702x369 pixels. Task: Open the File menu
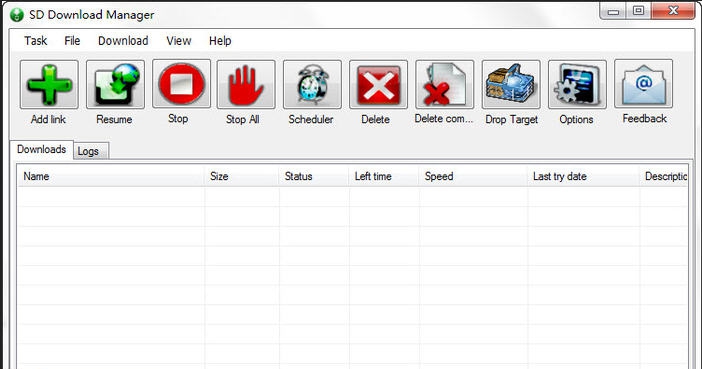pos(72,41)
